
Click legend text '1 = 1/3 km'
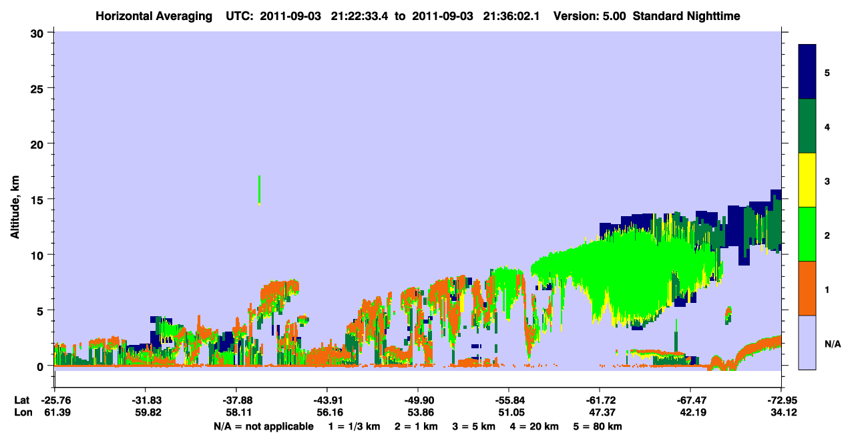click(355, 426)
